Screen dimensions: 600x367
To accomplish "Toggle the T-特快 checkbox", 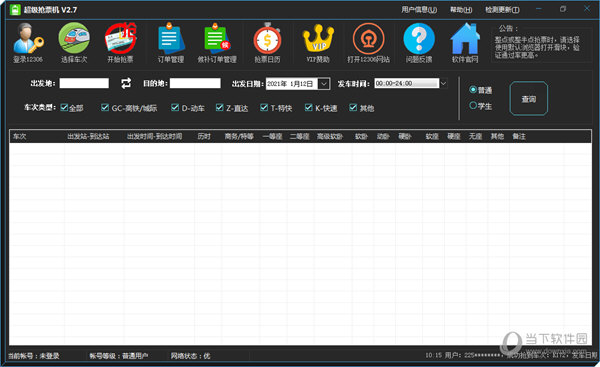I will coord(264,108).
